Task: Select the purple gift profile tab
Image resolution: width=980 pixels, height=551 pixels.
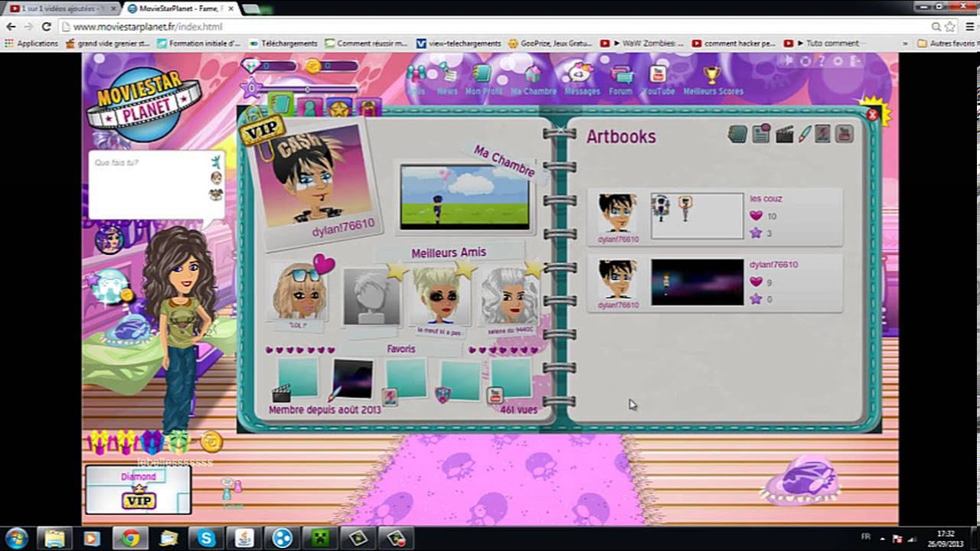Action: [x=369, y=108]
